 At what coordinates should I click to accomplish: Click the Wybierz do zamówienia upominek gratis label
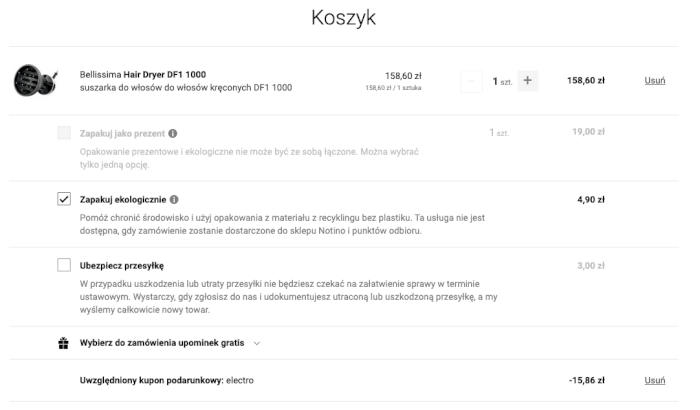pos(162,343)
